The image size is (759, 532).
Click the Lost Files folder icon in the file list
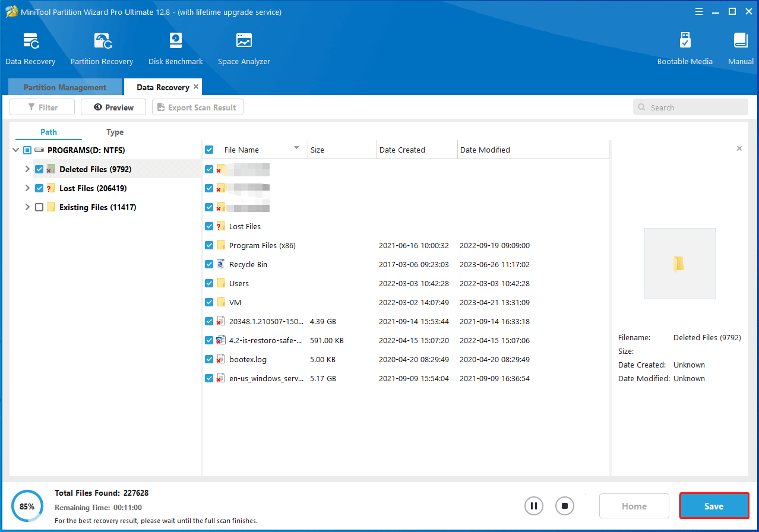(221, 226)
